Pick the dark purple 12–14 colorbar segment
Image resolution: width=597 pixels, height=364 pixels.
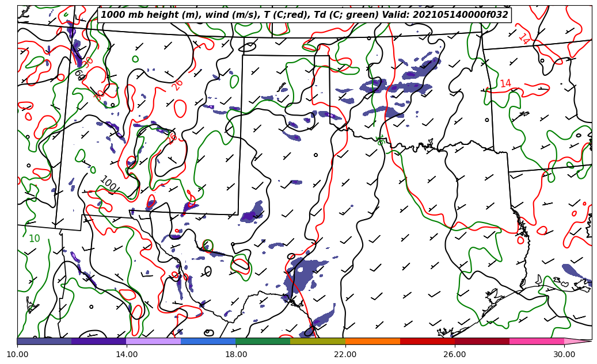pyautogui.click(x=98, y=341)
